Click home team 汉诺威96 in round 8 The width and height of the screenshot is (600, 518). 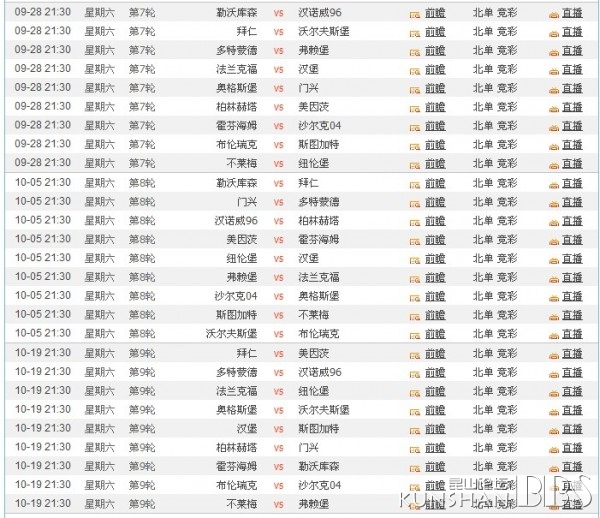click(x=236, y=221)
